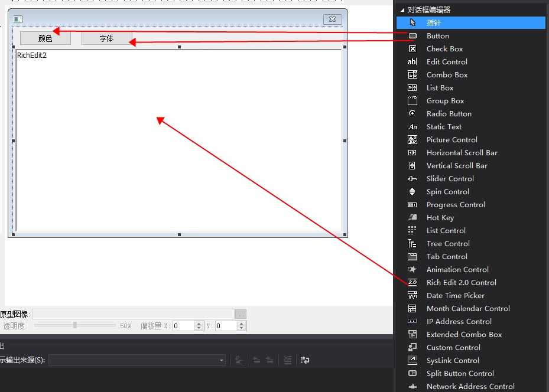The height and width of the screenshot is (392, 549).
Task: Pick the Custom Control icon
Action: coord(412,347)
